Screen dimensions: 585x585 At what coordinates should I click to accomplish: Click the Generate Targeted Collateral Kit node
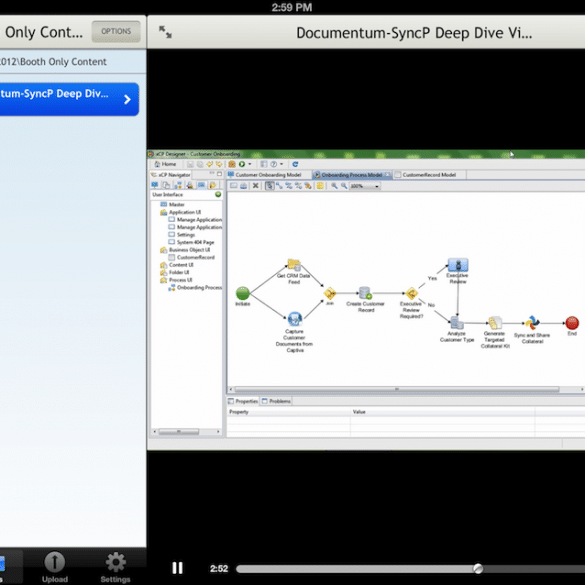tap(495, 323)
